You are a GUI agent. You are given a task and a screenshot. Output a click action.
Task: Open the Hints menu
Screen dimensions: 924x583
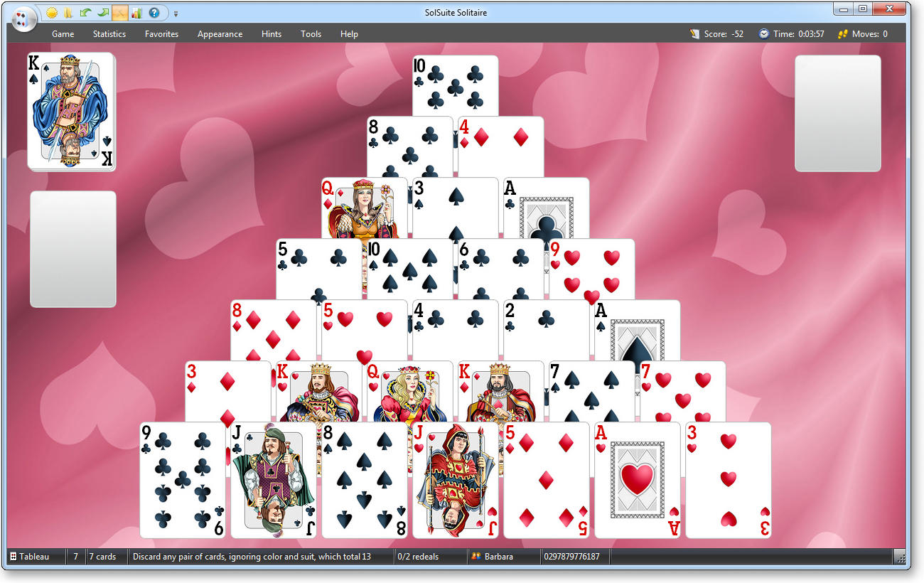pos(271,34)
